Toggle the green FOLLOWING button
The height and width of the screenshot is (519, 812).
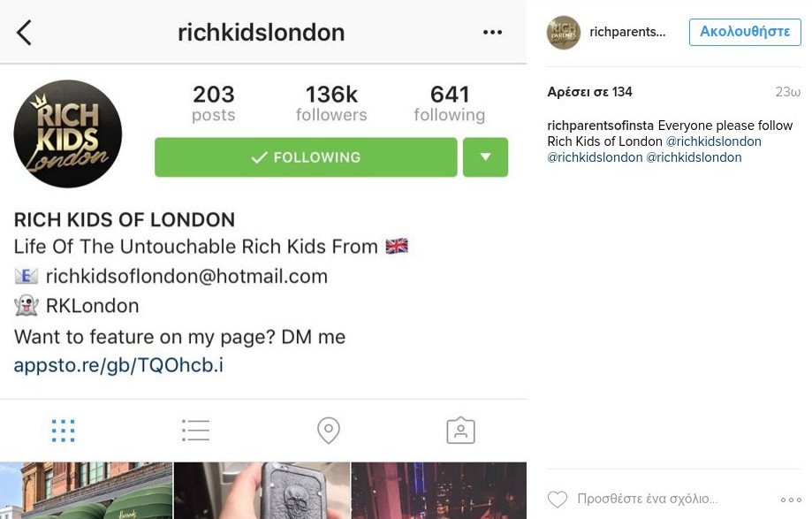pos(306,157)
